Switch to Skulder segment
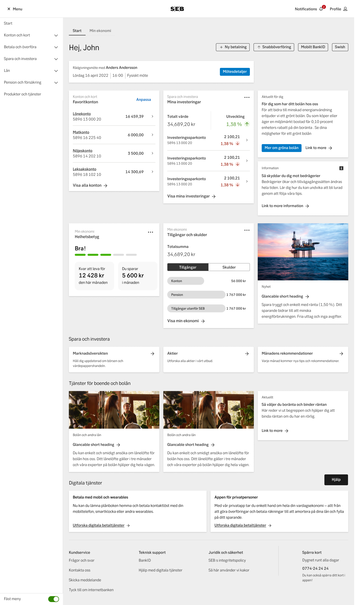364x605 pixels. pos(229,267)
